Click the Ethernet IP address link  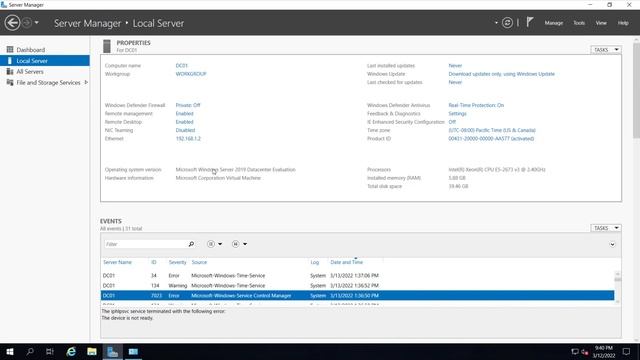188,138
